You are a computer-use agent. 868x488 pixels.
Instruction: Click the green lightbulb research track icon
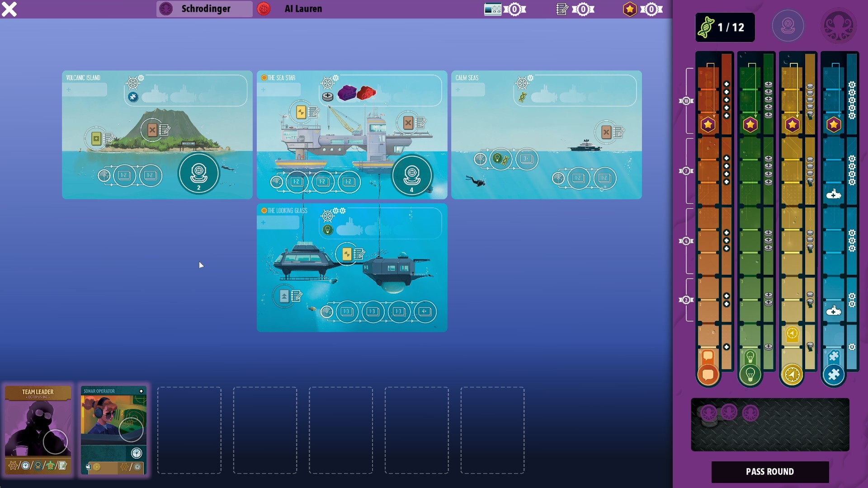pyautogui.click(x=750, y=375)
